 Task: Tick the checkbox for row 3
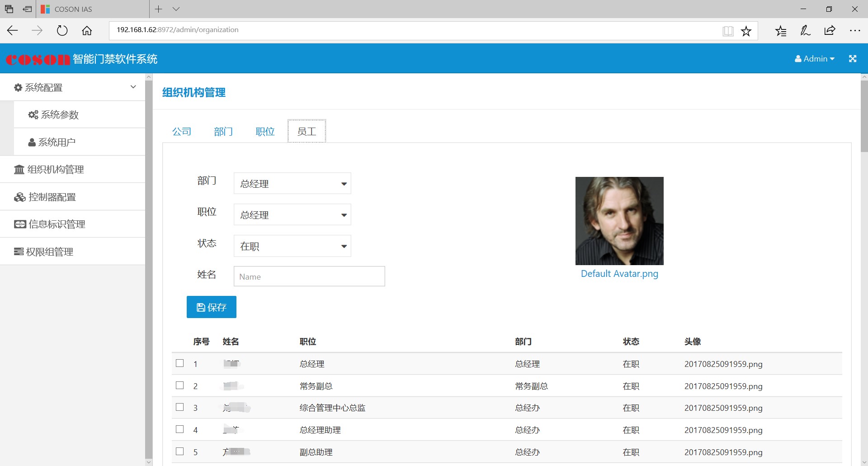coord(180,407)
